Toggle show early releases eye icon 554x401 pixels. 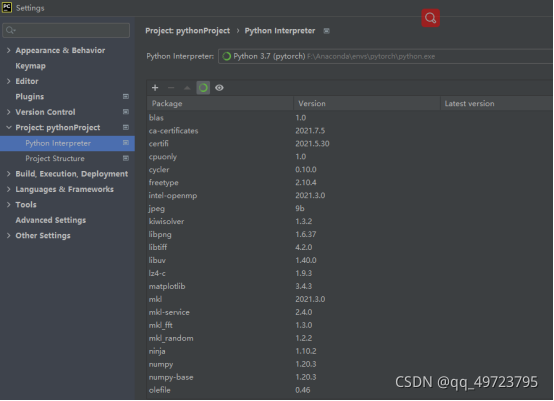[219, 88]
